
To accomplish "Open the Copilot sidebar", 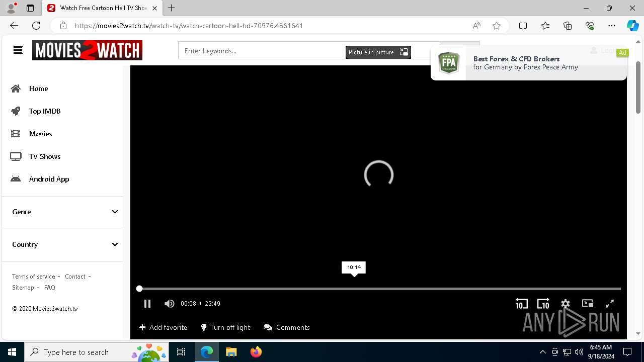I will 632,26.
